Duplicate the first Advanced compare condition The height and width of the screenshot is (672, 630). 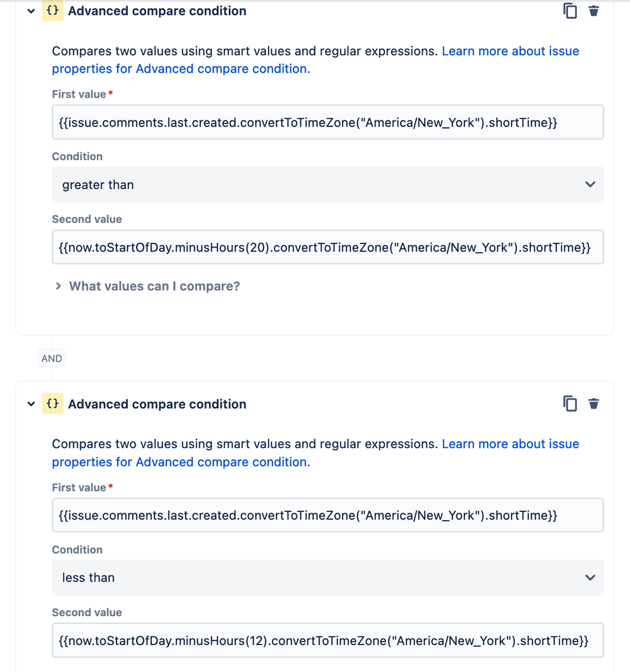coord(569,11)
